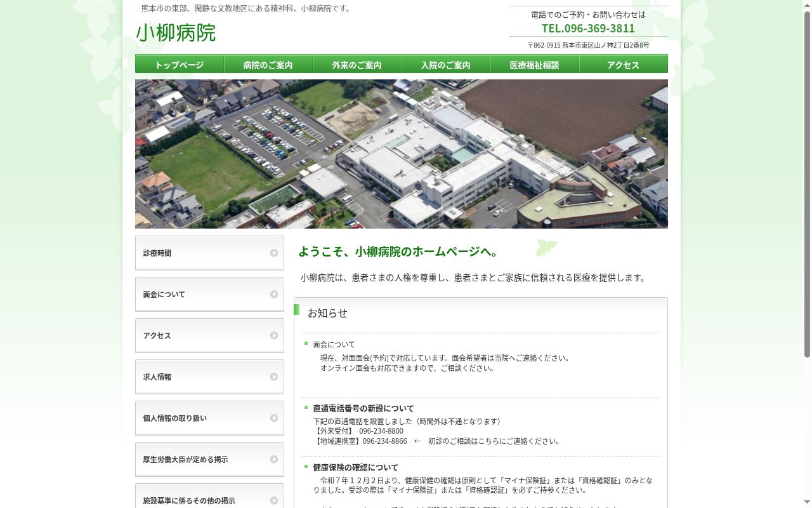The width and height of the screenshot is (812, 508).
Task: Select アクセス in the green navigation bar
Action: 624,64
